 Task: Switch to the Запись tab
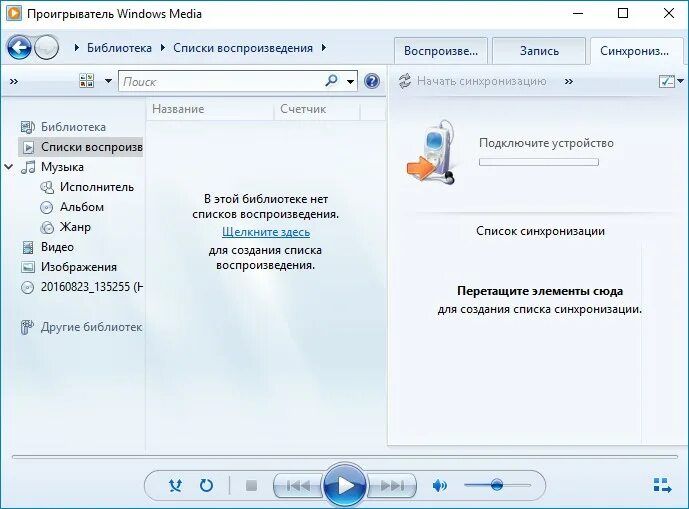539,51
